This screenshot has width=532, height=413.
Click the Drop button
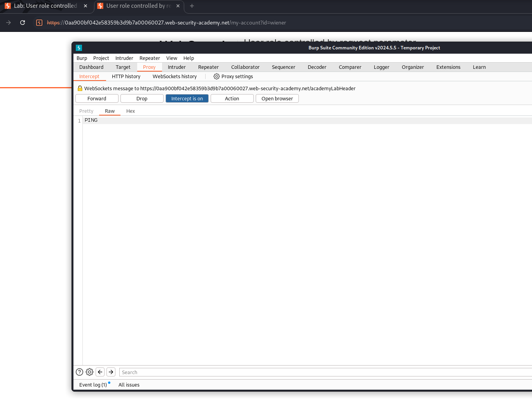pos(142,99)
